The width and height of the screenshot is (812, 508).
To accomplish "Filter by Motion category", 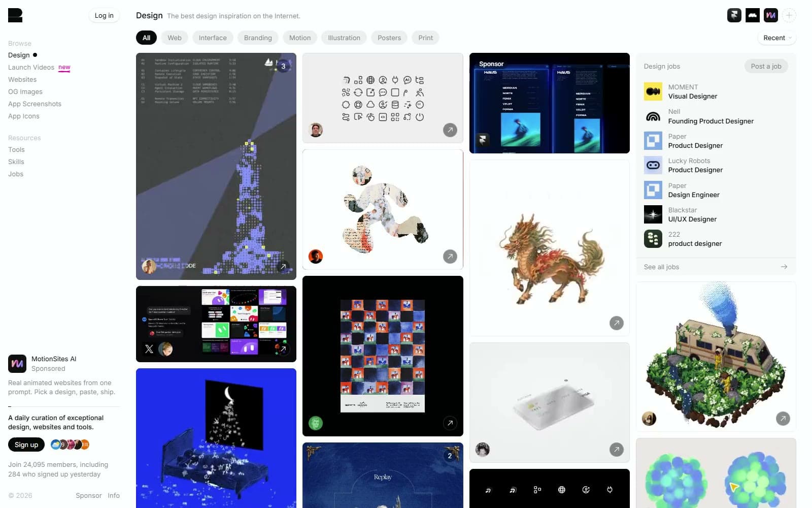I will [300, 38].
